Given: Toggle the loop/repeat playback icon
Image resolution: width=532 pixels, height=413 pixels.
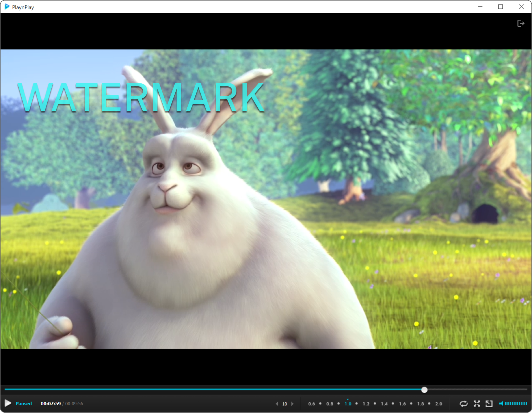Looking at the screenshot, I should point(464,404).
